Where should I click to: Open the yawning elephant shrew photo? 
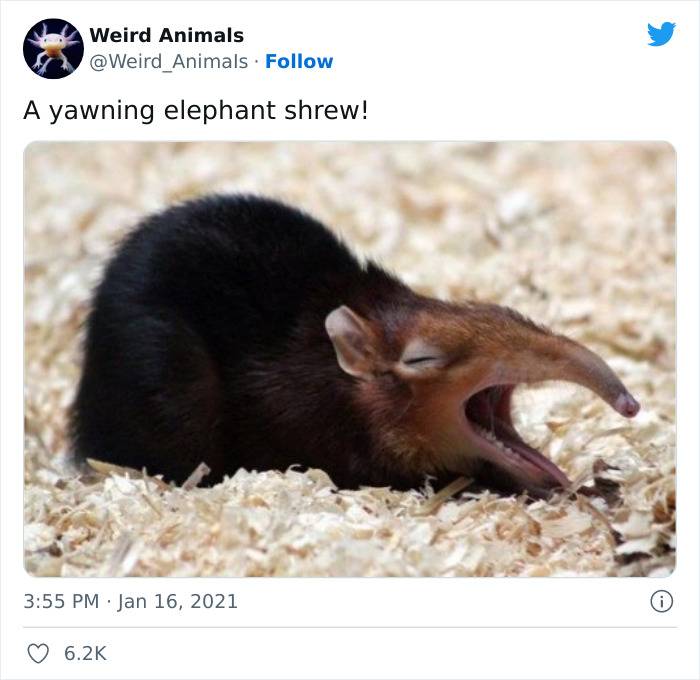[350, 359]
